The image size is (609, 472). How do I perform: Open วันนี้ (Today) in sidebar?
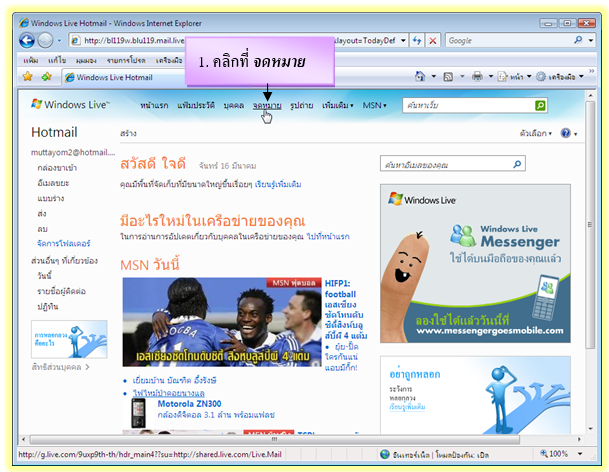tap(44, 276)
